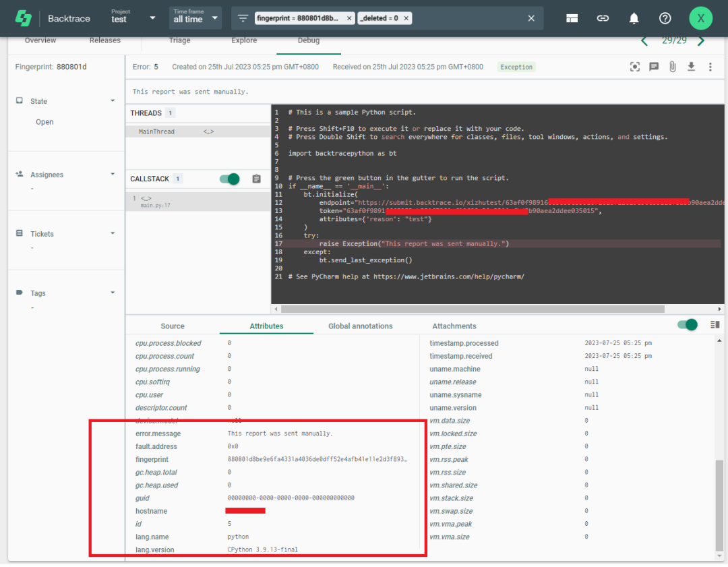The image size is (728, 567).
Task: Toggle the CALLSTACK switch
Action: point(230,179)
